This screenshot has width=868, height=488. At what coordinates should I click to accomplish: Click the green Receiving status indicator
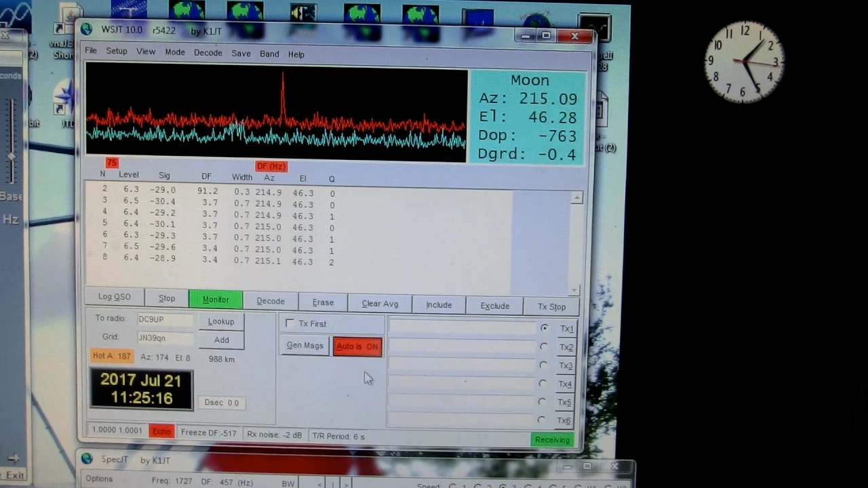(552, 440)
